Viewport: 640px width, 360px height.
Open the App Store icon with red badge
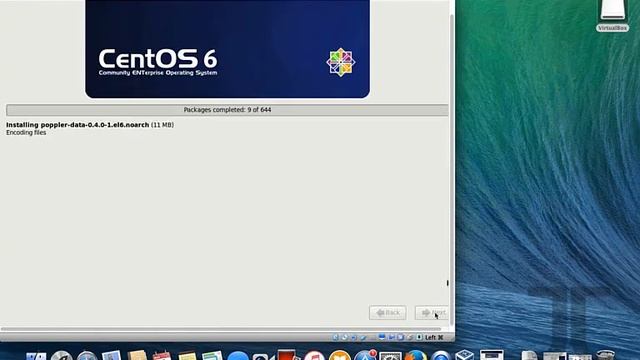click(365, 355)
